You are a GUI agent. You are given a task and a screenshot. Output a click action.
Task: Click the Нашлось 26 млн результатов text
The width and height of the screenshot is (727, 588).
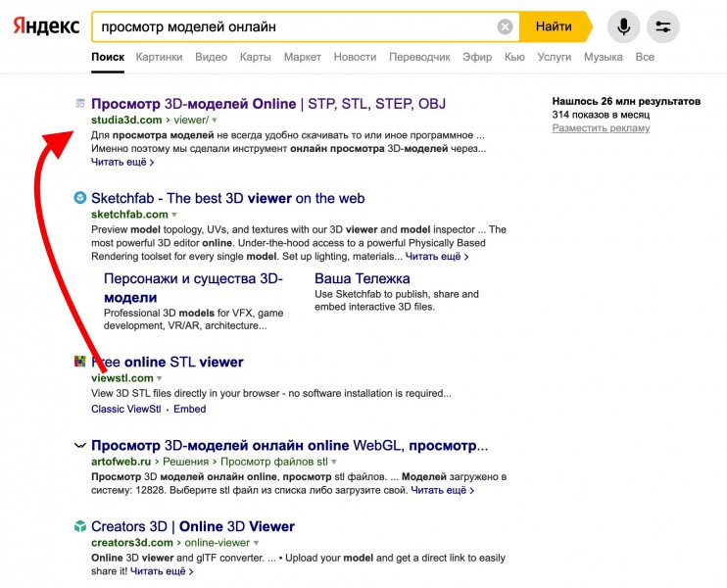pyautogui.click(x=626, y=101)
